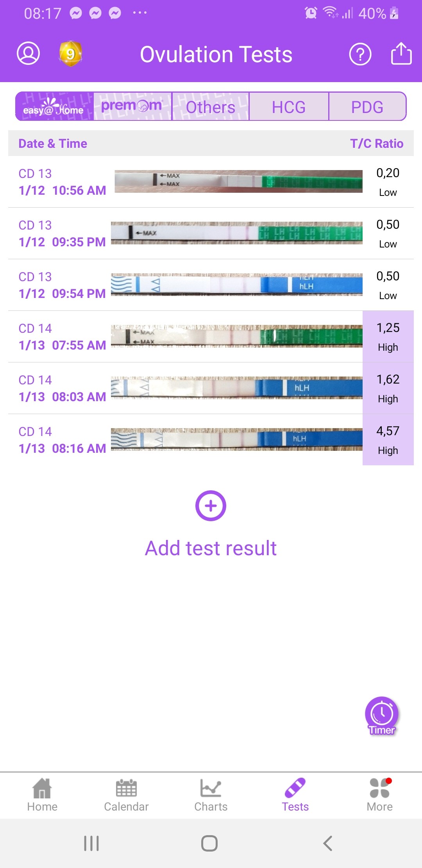Open the 1/13 08:16 AM test strip photo
422x868 pixels.
point(237,439)
